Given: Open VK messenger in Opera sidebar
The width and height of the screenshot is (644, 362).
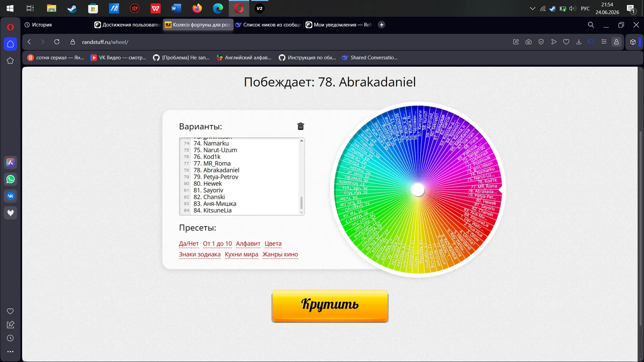Looking at the screenshot, I should coord(11,196).
